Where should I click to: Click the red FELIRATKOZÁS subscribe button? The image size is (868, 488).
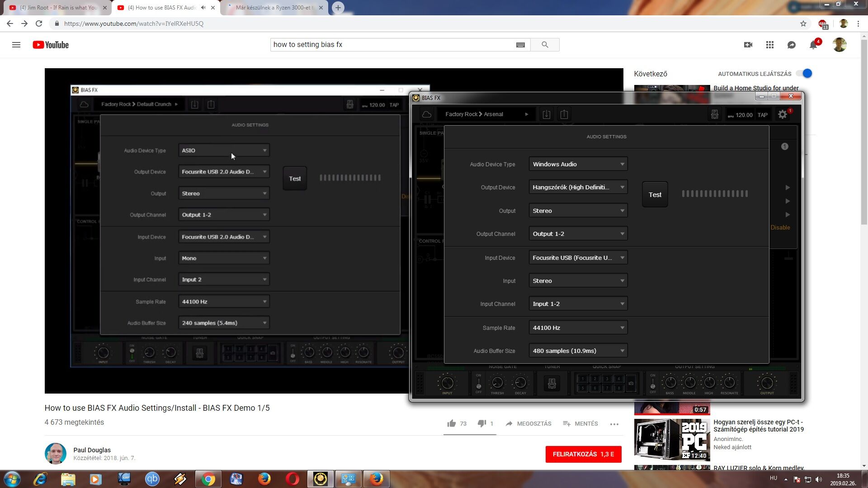coord(583,454)
